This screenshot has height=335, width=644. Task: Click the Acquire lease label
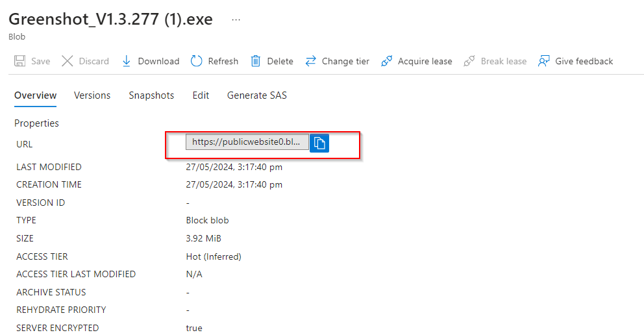pyautogui.click(x=425, y=61)
